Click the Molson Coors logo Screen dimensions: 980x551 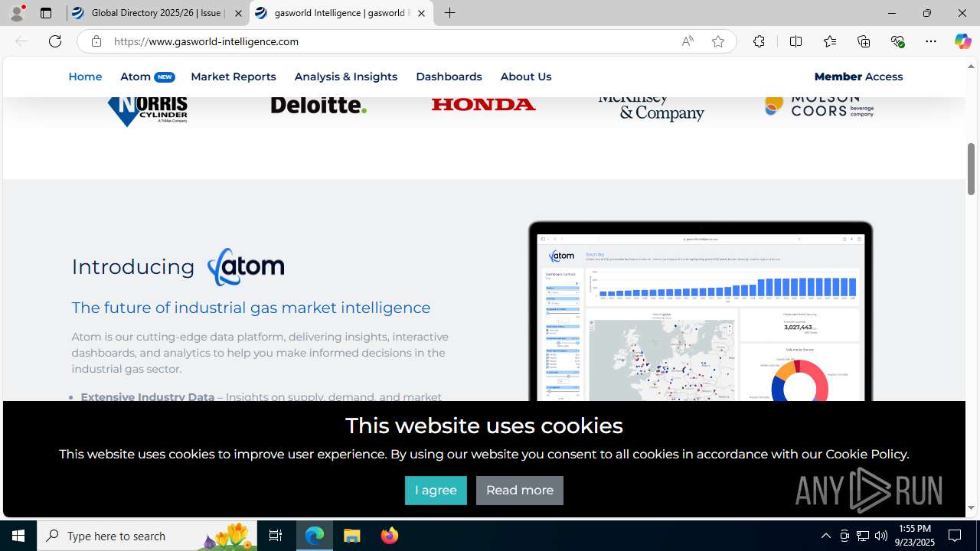coord(819,106)
